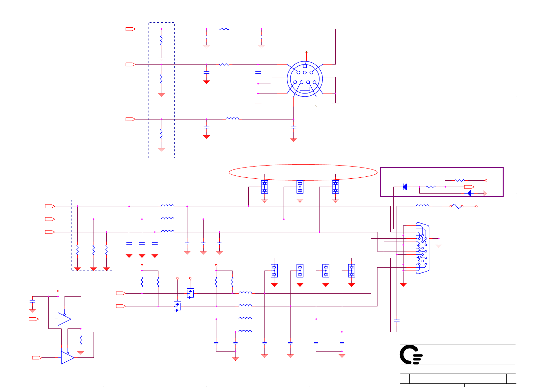Select the capacitor below the VGA connector

point(397,320)
